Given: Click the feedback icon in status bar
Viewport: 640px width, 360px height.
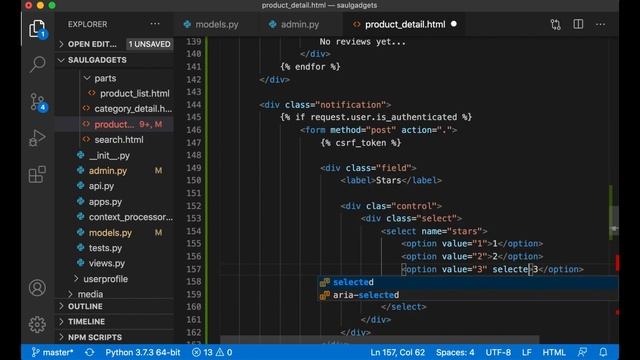Looking at the screenshot, I should (582, 352).
